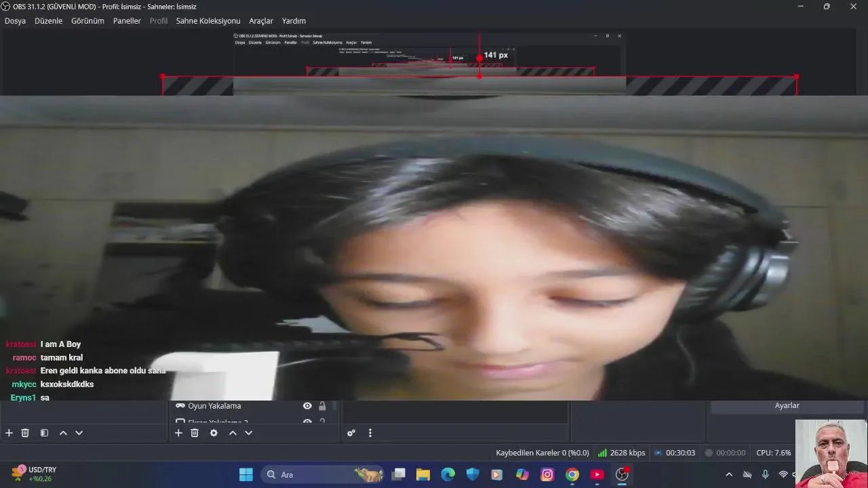Switch to Google Chrome on taskbar

(572, 474)
